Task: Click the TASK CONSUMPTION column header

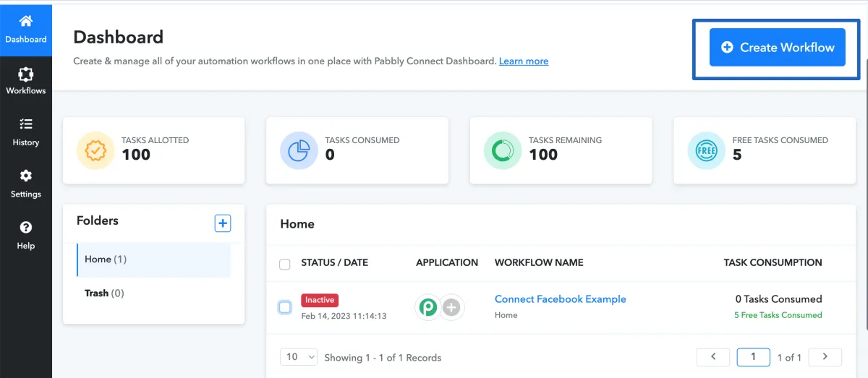Action: (x=773, y=263)
